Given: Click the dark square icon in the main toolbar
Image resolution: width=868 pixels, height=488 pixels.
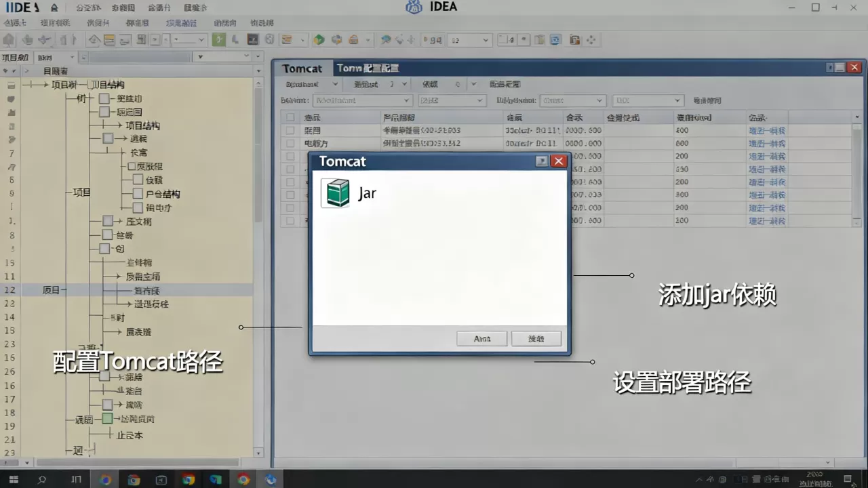Looking at the screenshot, I should tap(252, 40).
